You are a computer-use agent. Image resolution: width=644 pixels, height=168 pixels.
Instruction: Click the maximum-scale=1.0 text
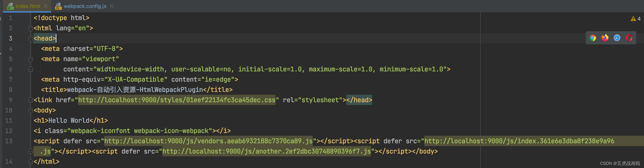(341, 69)
